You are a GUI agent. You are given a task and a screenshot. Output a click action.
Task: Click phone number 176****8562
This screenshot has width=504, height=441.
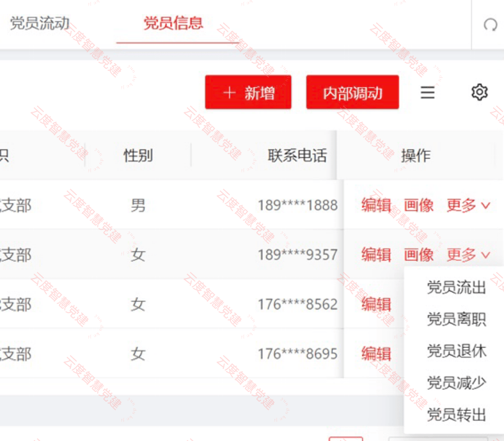click(x=298, y=304)
